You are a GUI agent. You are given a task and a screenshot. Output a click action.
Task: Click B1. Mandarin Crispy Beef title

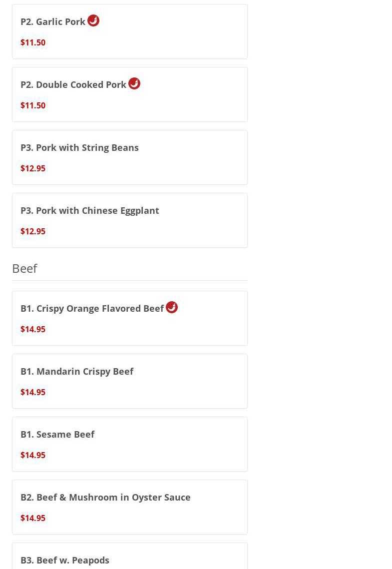click(77, 371)
